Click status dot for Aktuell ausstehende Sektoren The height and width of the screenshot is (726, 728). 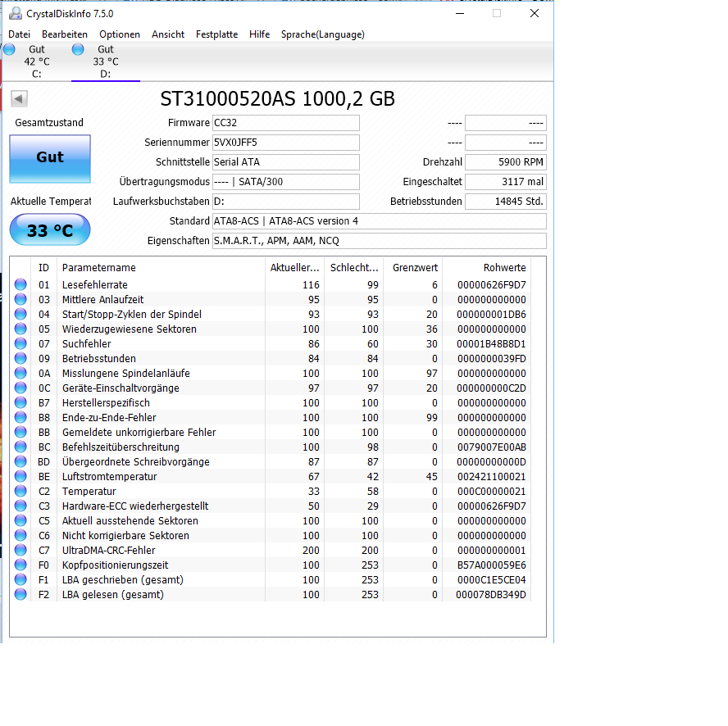pos(20,520)
